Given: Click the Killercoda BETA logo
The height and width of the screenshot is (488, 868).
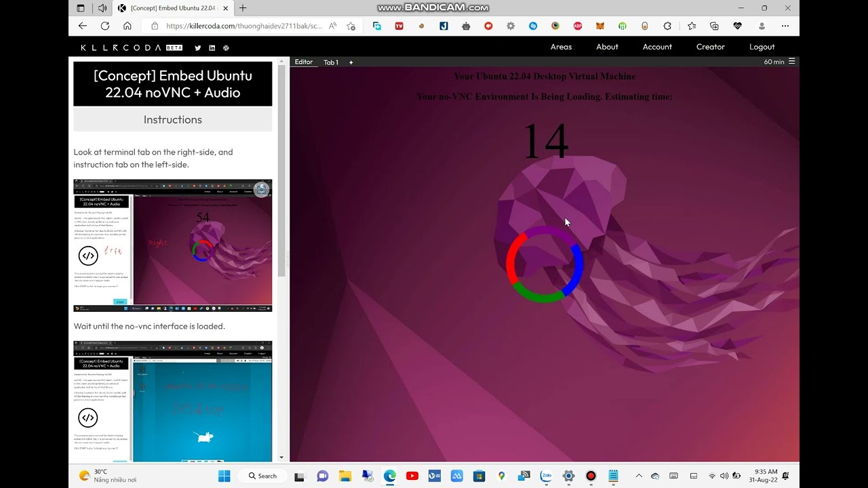Looking at the screenshot, I should click(132, 48).
